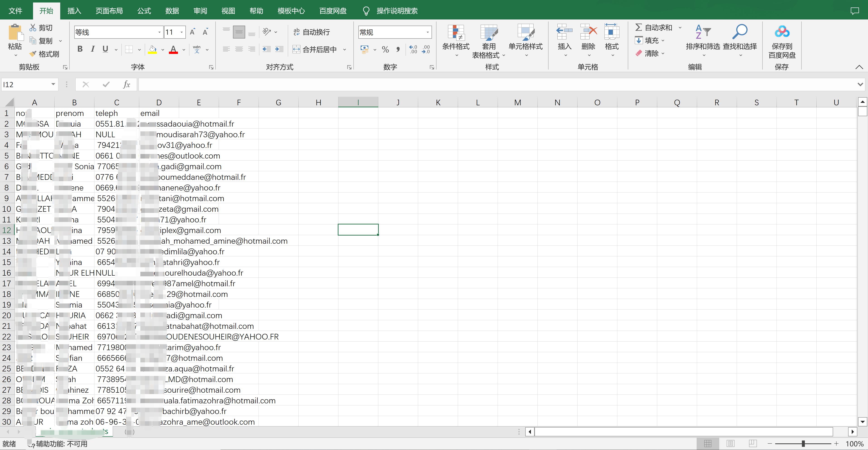Apply comma thousands separator style

click(398, 50)
